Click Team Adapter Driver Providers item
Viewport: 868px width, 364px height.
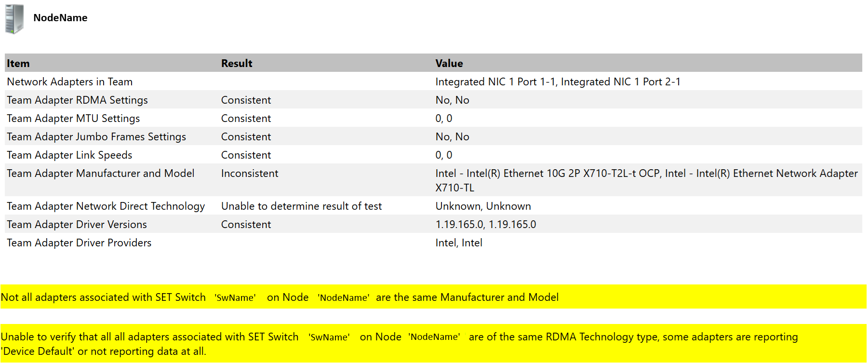point(79,243)
